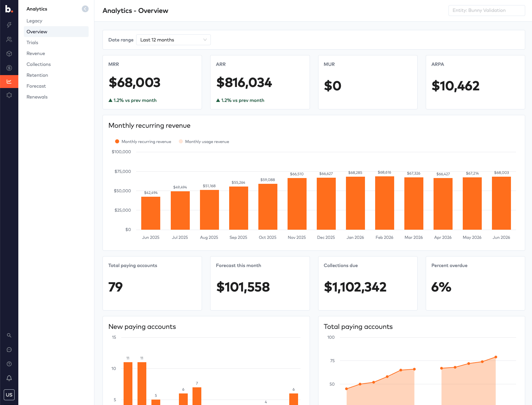Open the Retention analytics page
Image resolution: width=532 pixels, height=405 pixels.
[37, 75]
